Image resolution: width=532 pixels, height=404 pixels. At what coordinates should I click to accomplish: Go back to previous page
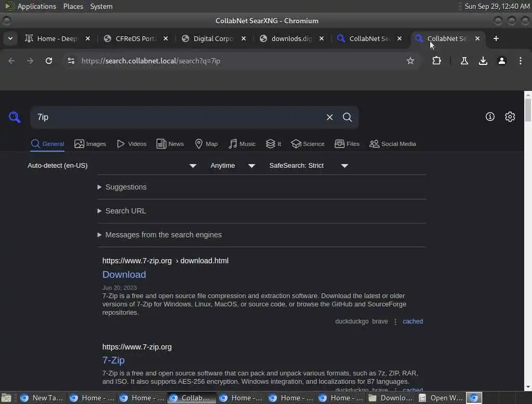(11, 61)
